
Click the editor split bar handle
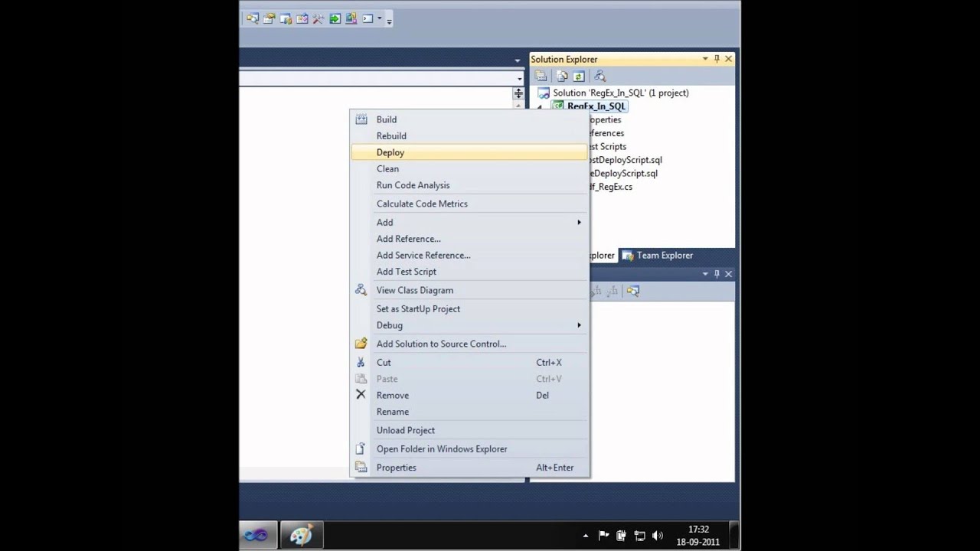click(518, 93)
